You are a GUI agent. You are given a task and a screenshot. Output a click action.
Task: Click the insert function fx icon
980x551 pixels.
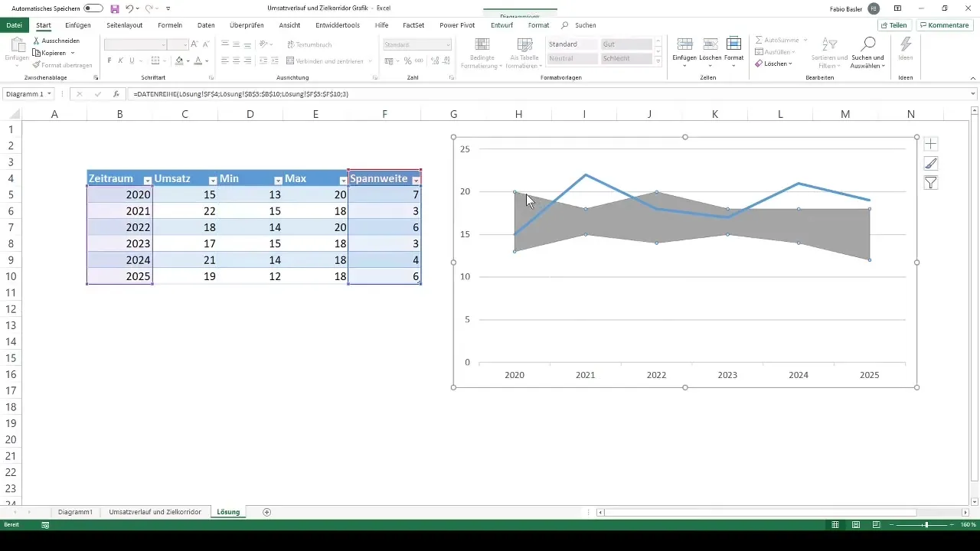coord(116,93)
